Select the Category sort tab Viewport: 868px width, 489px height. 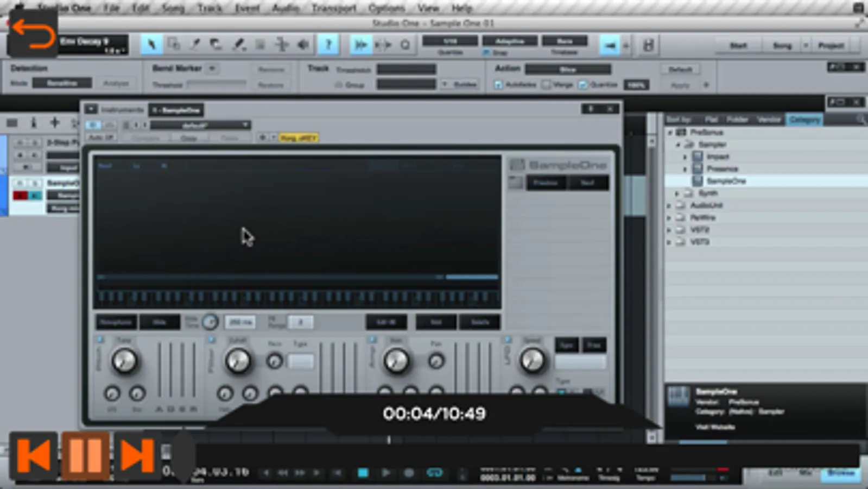[804, 119]
